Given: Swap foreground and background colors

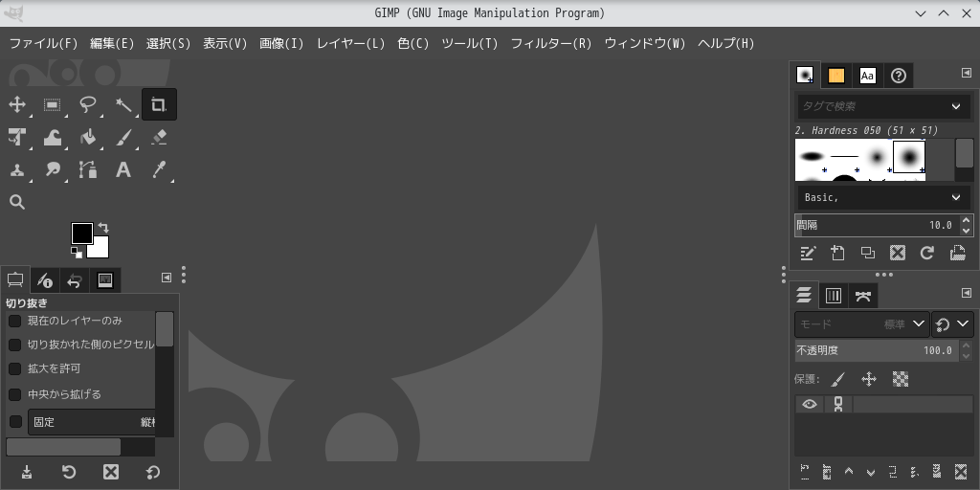Looking at the screenshot, I should click(x=103, y=228).
